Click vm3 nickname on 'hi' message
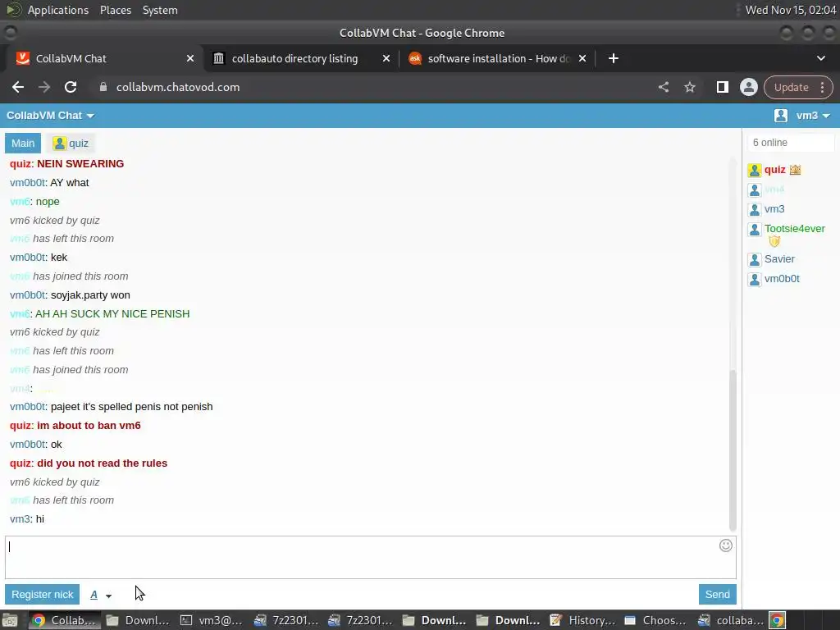 (x=20, y=519)
